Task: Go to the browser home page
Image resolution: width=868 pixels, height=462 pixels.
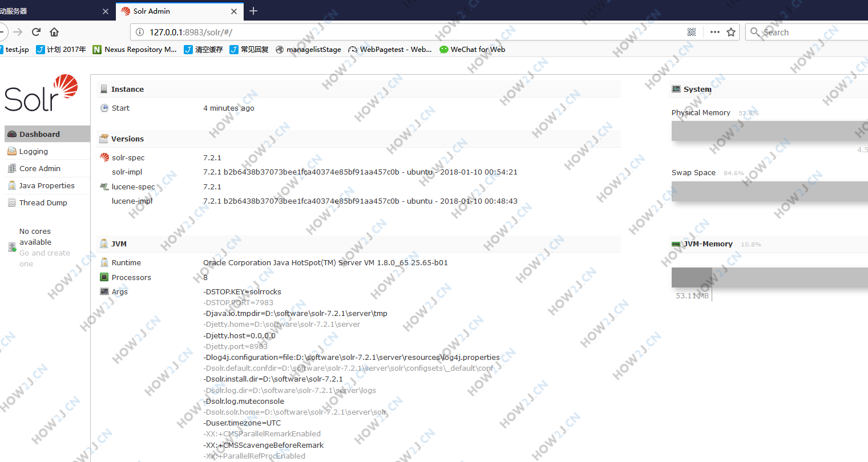Action: tap(54, 32)
